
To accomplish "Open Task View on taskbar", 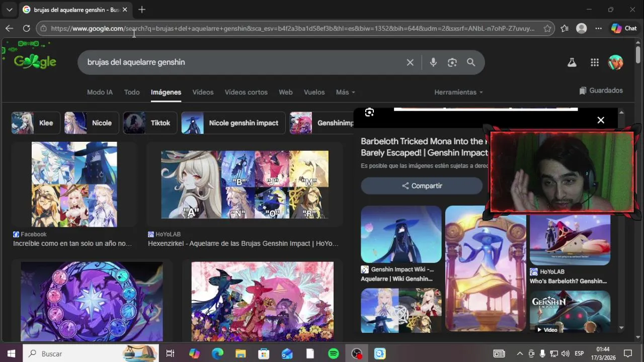I will point(170,354).
